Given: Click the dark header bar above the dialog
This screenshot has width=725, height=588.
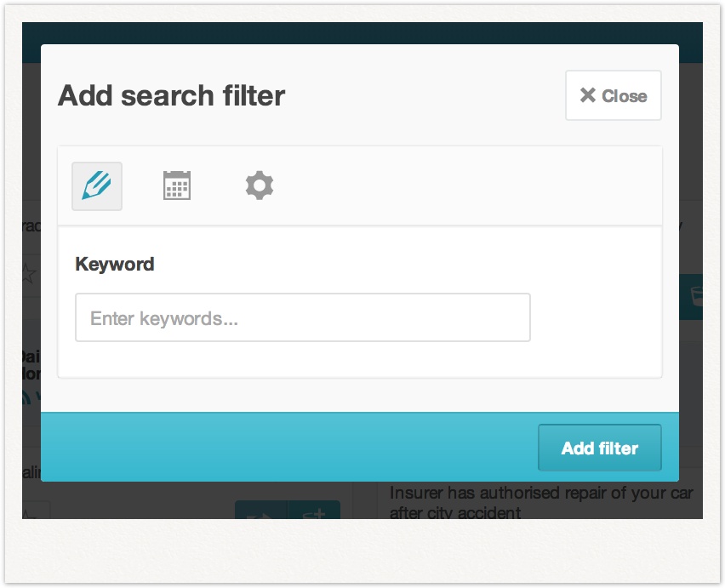Looking at the screenshot, I should pos(362,33).
